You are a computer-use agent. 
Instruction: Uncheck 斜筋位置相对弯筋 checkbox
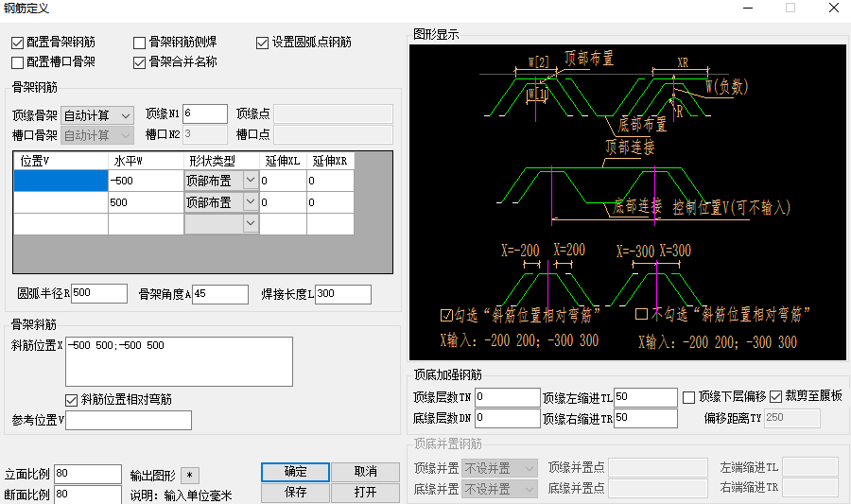71,400
